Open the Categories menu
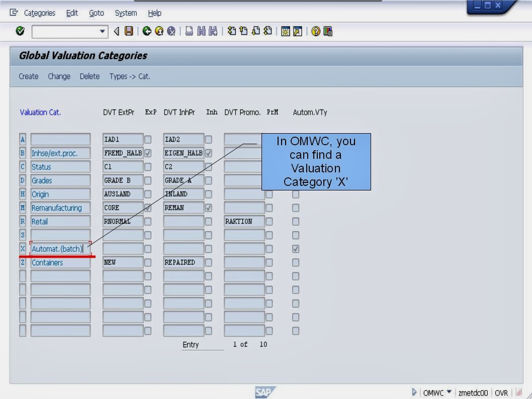532x399 pixels. [39, 13]
